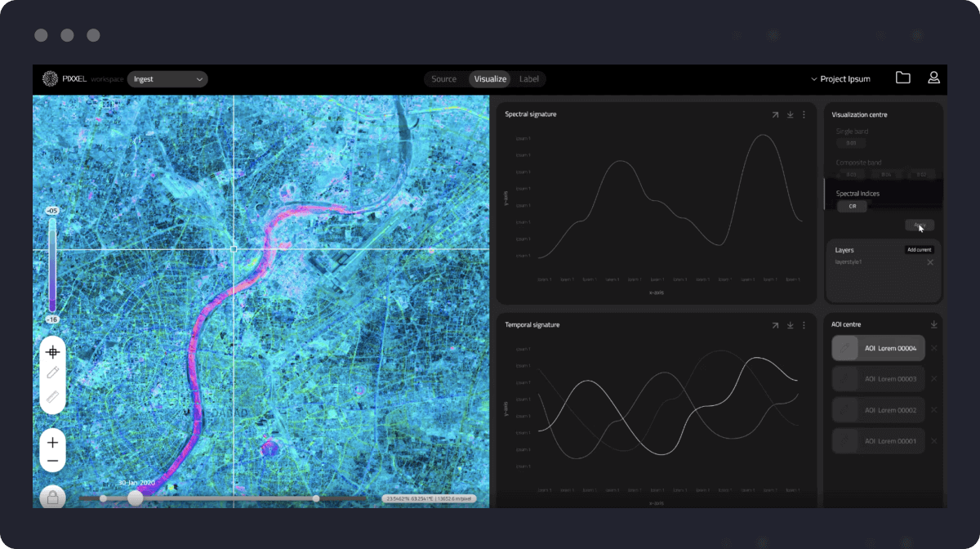Switch to the Source tab
The width and height of the screenshot is (980, 549).
[444, 78]
